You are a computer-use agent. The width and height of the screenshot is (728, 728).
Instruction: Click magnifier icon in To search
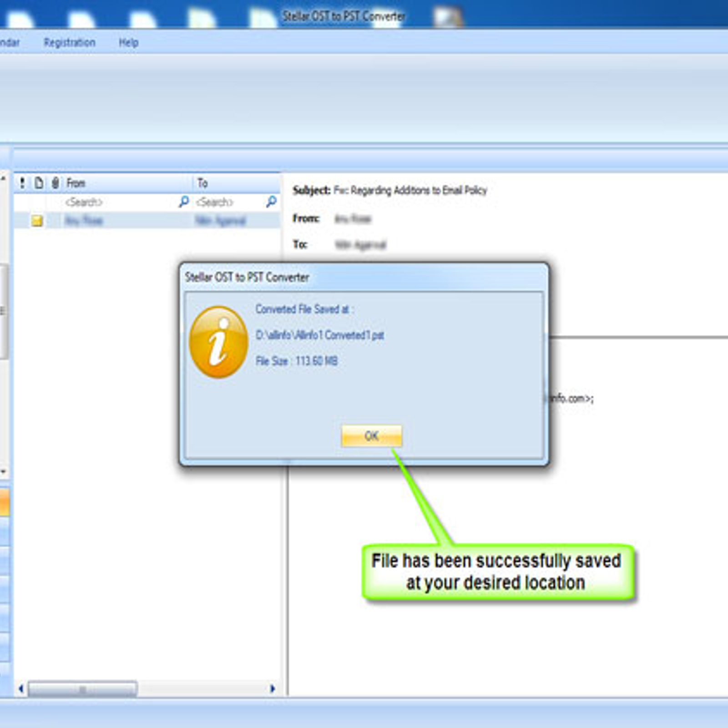pos(272,201)
